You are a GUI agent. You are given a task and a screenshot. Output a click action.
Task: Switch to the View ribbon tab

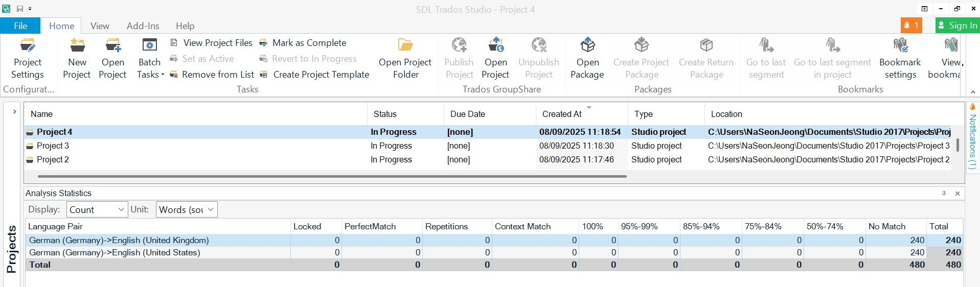[100, 26]
